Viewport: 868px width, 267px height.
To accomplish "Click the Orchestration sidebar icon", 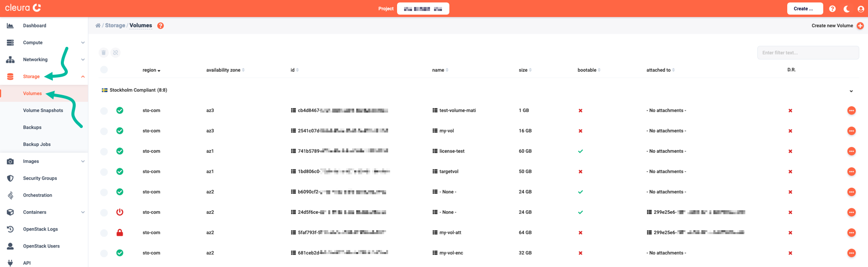I will tap(10, 195).
